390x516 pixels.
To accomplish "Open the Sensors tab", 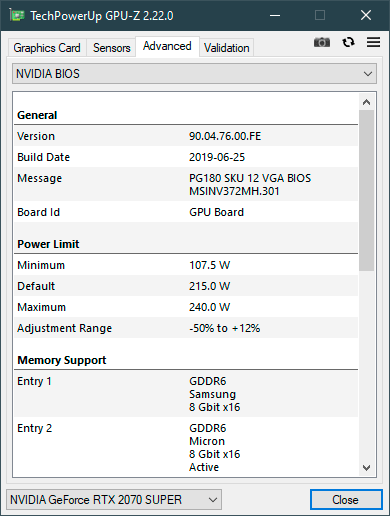I will [x=111, y=48].
